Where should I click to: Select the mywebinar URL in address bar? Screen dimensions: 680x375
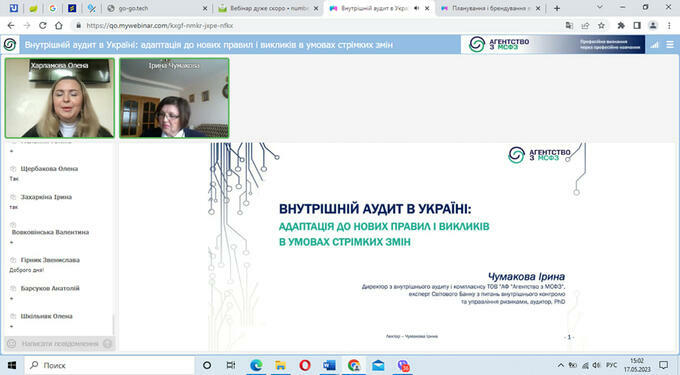[x=160, y=26]
